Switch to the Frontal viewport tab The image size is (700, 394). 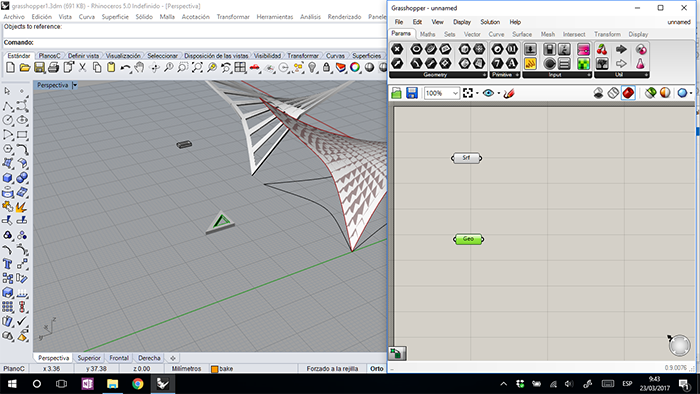pos(119,358)
